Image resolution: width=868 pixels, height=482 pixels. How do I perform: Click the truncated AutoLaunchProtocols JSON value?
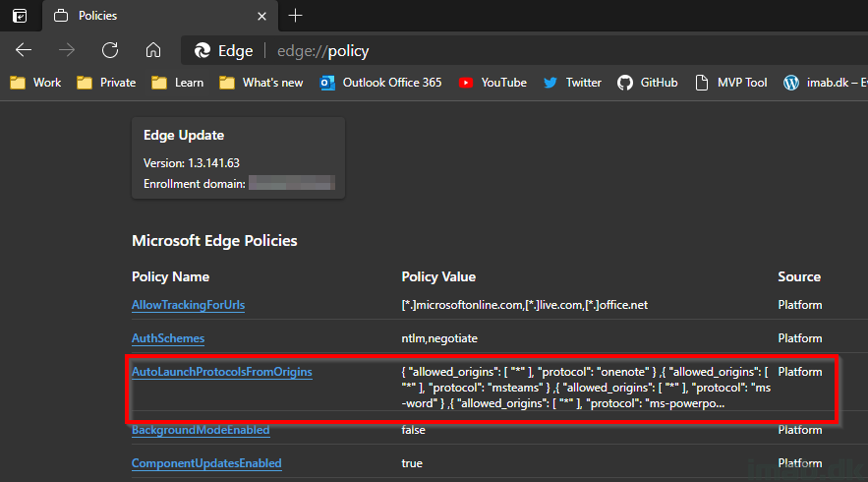586,388
